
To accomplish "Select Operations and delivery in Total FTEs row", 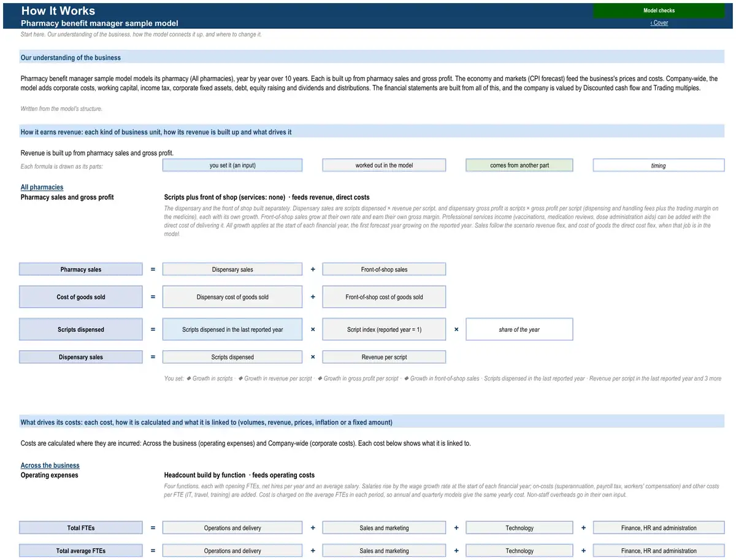I will [x=232, y=527].
